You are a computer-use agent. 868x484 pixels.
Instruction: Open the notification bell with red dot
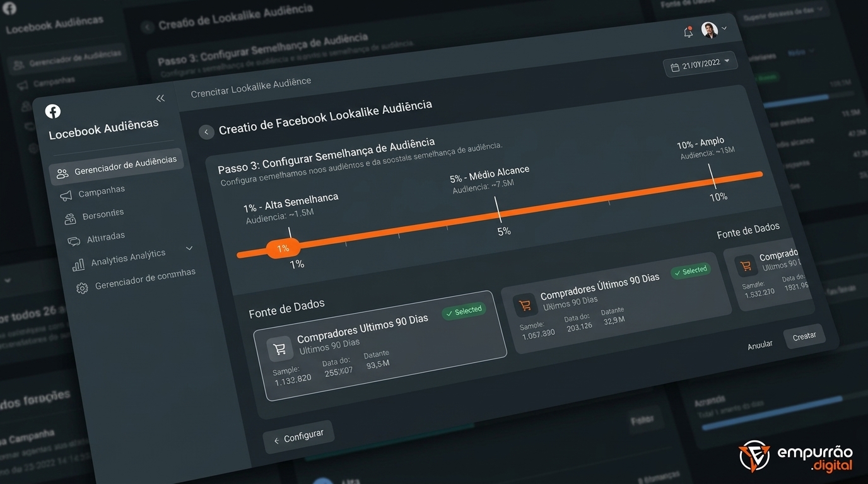pos(688,32)
